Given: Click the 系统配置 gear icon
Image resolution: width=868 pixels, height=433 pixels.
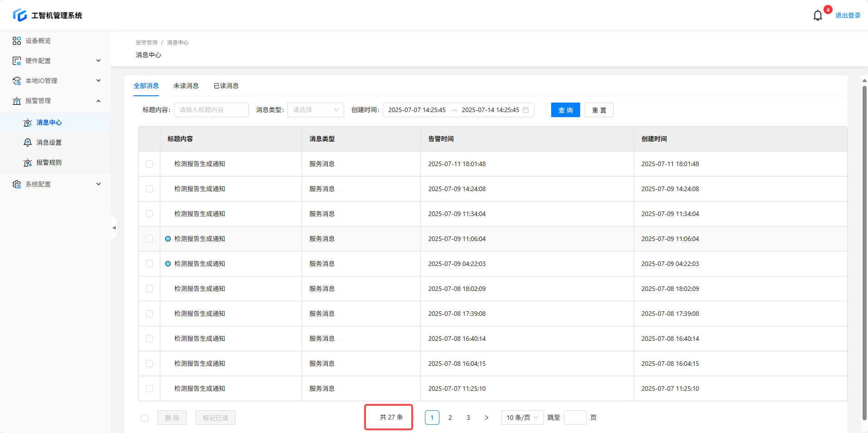Looking at the screenshot, I should click(x=17, y=184).
